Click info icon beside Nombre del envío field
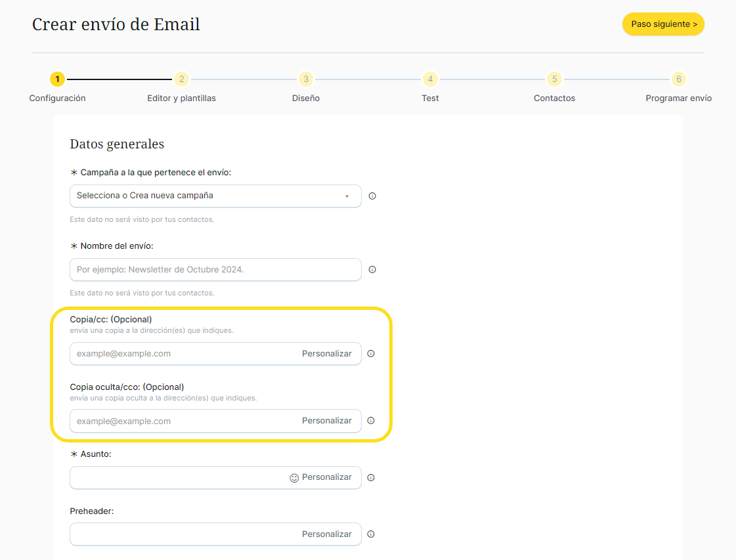Viewport: 736px width, 560px height. coord(372,270)
